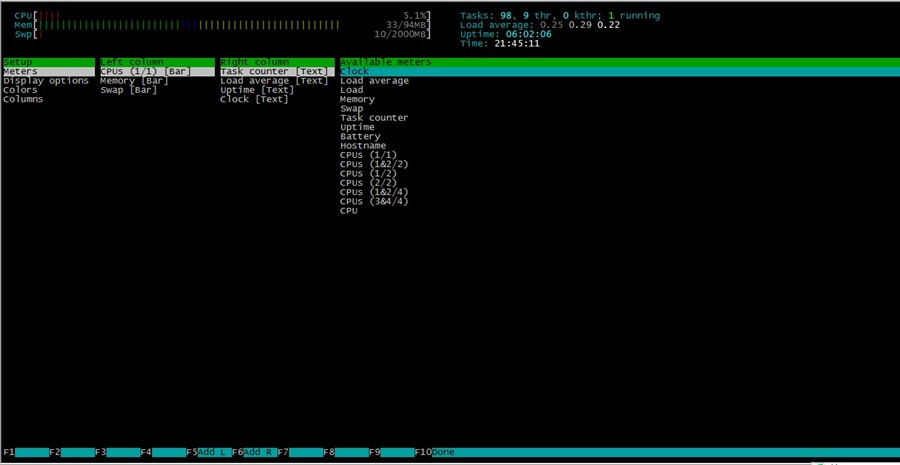Click the Setup panel header
Viewport: 900px width, 465px height.
(x=49, y=62)
